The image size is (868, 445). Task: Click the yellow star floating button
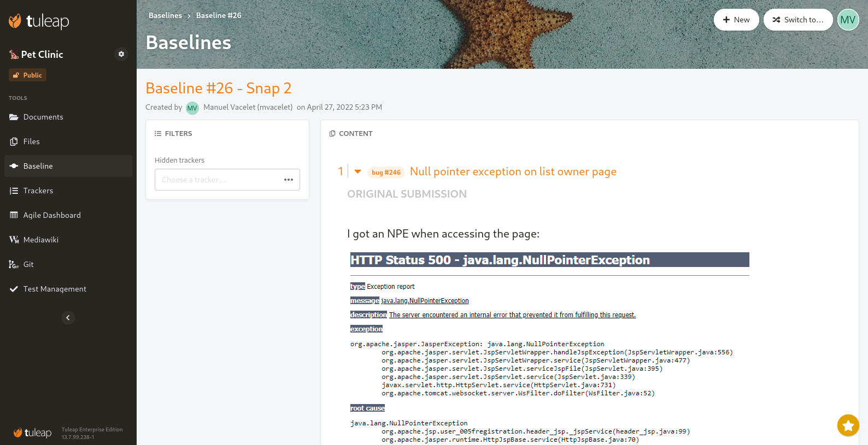point(848,425)
